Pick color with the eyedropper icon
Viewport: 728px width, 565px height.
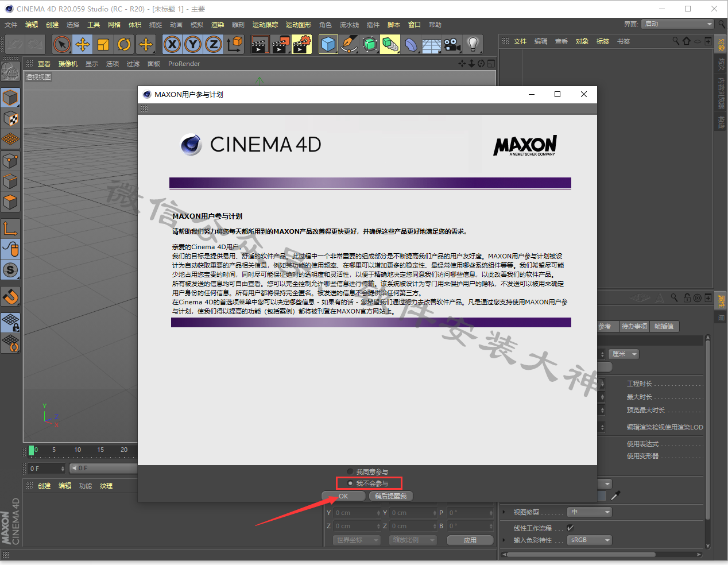[x=615, y=496]
